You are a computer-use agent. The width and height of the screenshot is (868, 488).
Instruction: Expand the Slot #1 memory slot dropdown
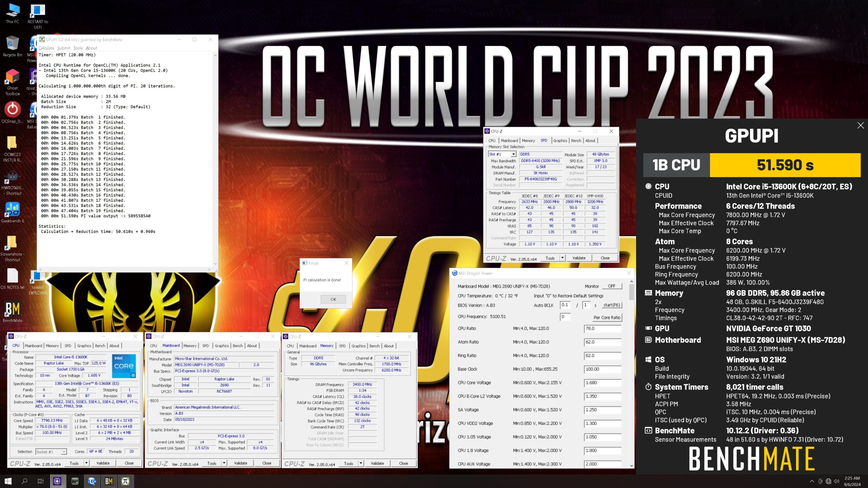point(513,154)
